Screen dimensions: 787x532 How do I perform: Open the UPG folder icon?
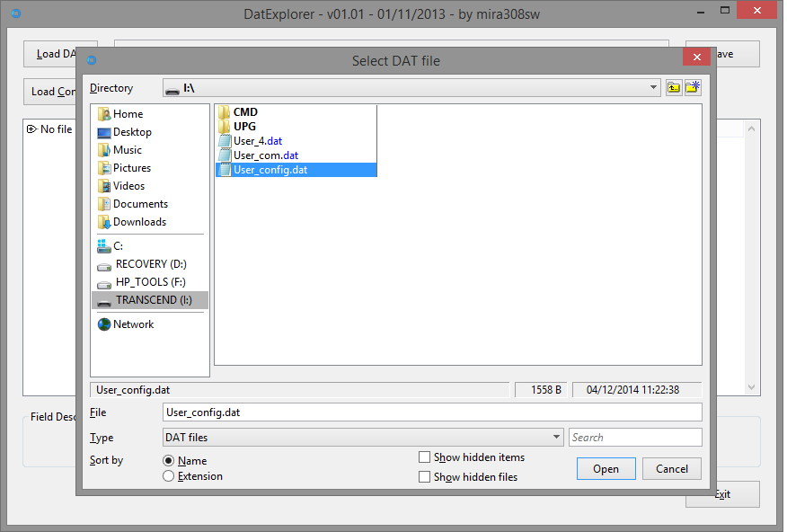(225, 127)
